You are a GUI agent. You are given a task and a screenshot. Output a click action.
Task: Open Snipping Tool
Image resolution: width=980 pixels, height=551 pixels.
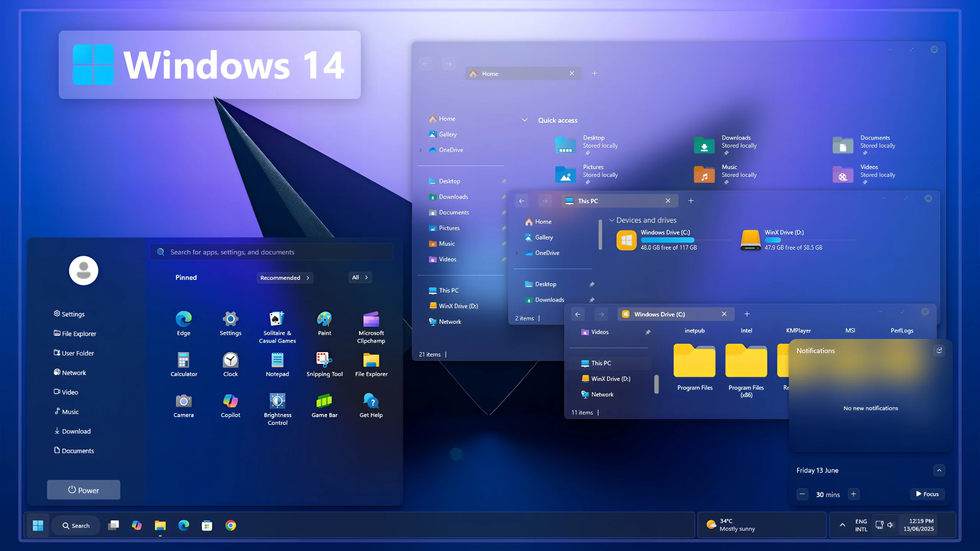tap(324, 364)
